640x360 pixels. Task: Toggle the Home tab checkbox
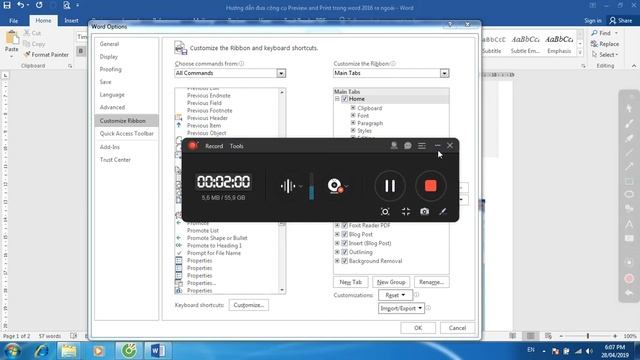pyautogui.click(x=344, y=99)
